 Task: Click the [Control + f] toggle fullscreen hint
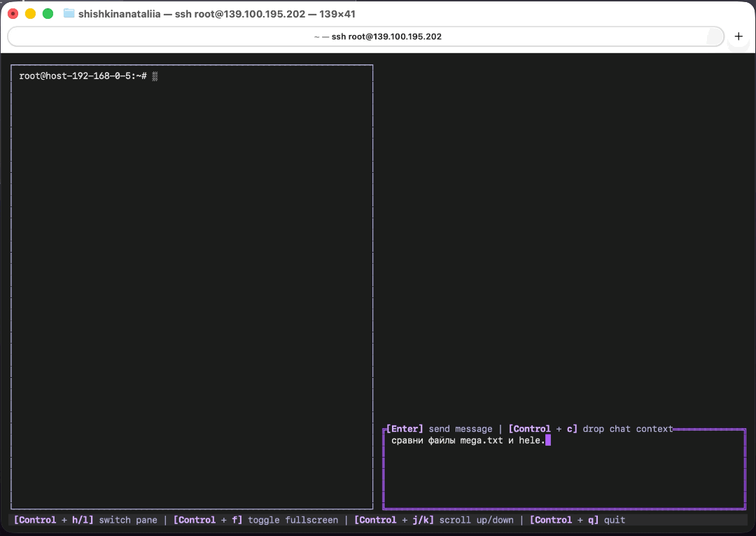255,520
